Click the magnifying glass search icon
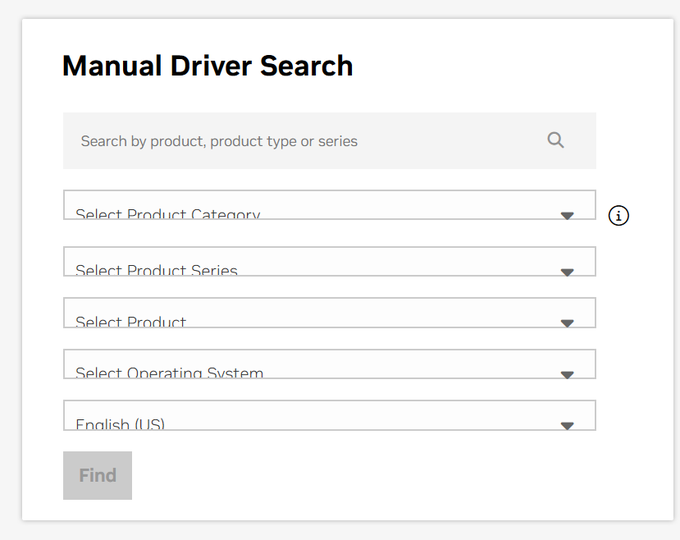The image size is (680, 540). 555,141
